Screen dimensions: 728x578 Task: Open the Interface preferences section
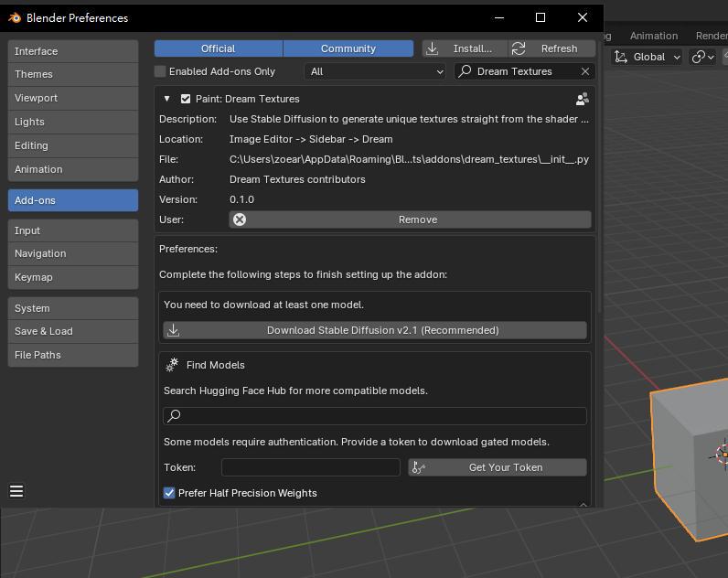point(73,51)
